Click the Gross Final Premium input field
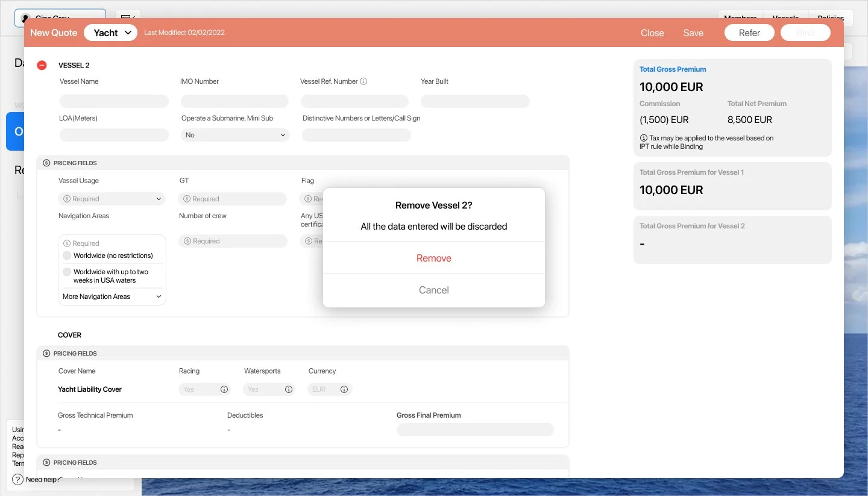 (475, 430)
